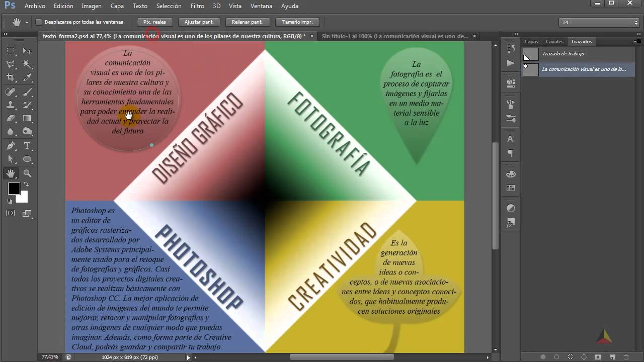The width and height of the screenshot is (644, 362).
Task: Switch to the Sin título-1 document tab
Action: click(x=395, y=36)
